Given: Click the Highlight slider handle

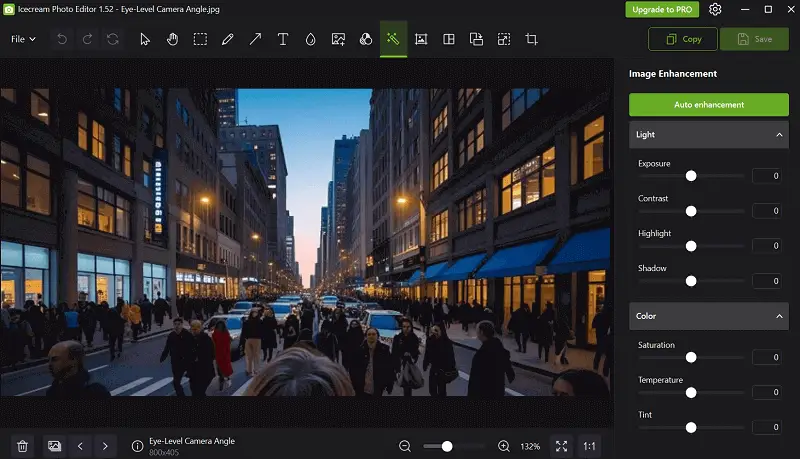Looking at the screenshot, I should click(x=691, y=246).
